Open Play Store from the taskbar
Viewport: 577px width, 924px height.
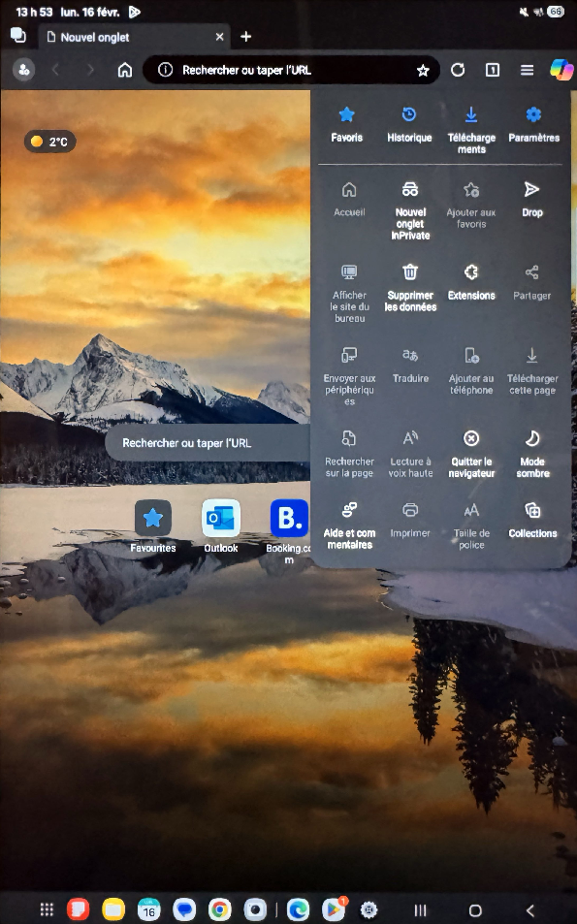tap(334, 909)
